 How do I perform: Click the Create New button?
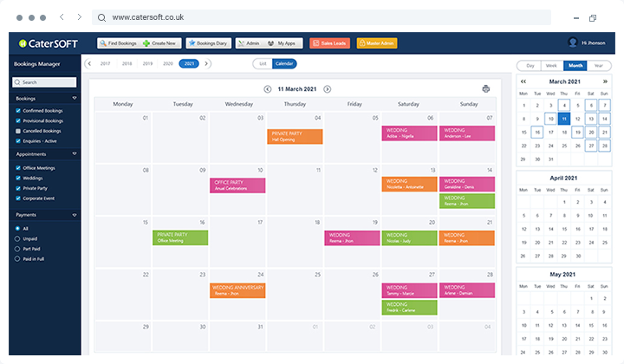tap(159, 42)
